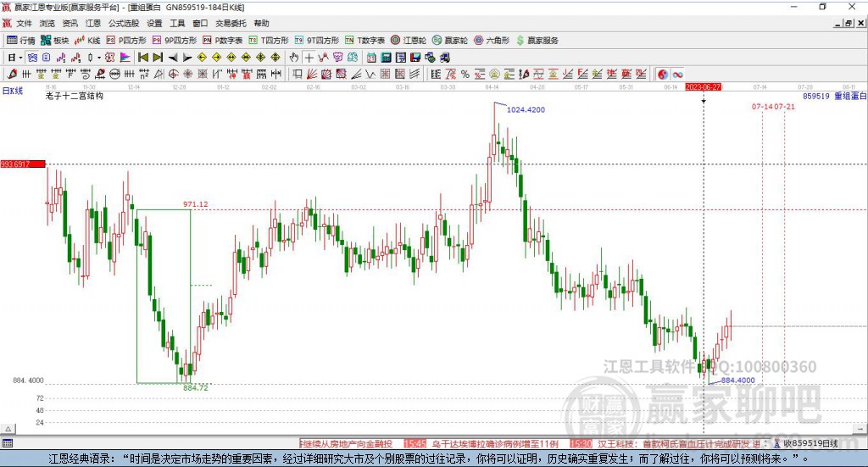Open the 江恩 menu
Screen dimensions: 868x467
pos(93,23)
